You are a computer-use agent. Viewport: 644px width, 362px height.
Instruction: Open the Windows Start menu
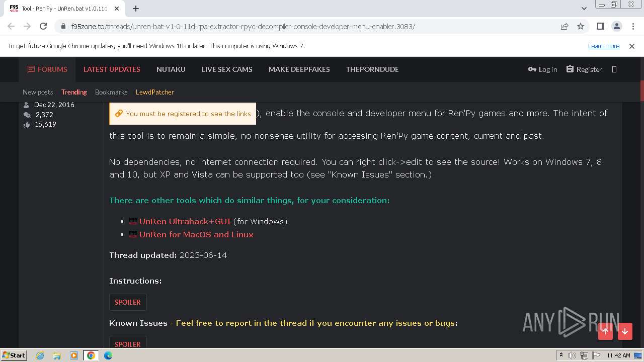coord(14,355)
